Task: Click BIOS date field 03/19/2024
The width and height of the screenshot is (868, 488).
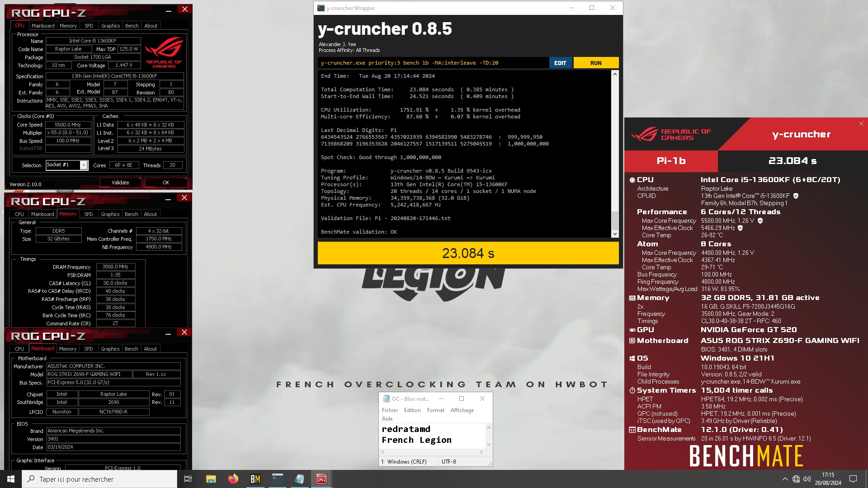Action: [x=113, y=447]
